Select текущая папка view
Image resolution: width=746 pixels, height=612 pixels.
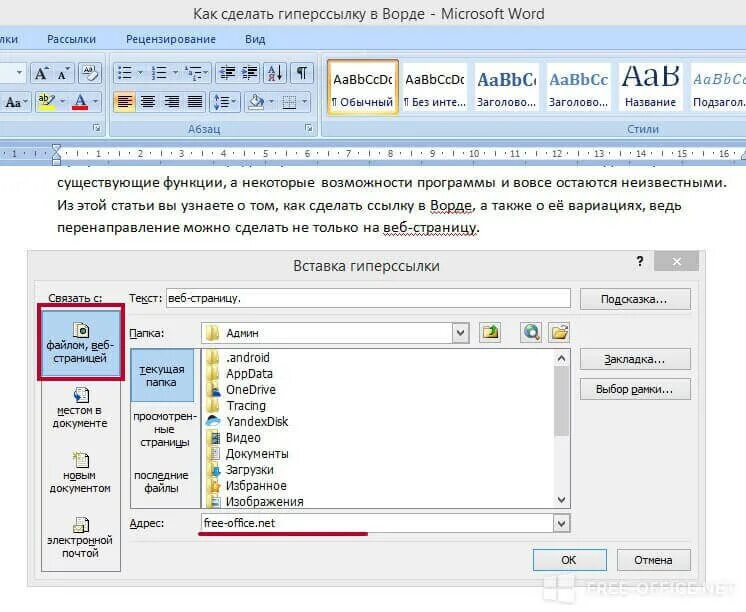pyautogui.click(x=162, y=375)
